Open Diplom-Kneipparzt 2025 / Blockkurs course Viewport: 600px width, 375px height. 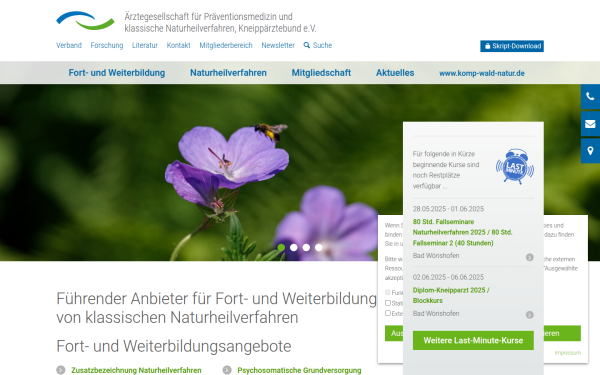point(451,295)
